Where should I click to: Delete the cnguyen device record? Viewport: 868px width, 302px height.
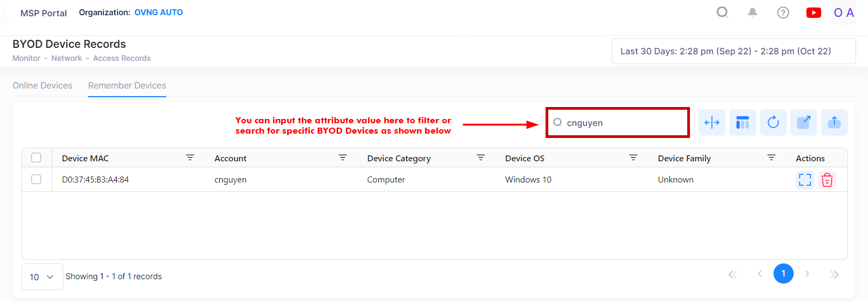click(x=827, y=180)
